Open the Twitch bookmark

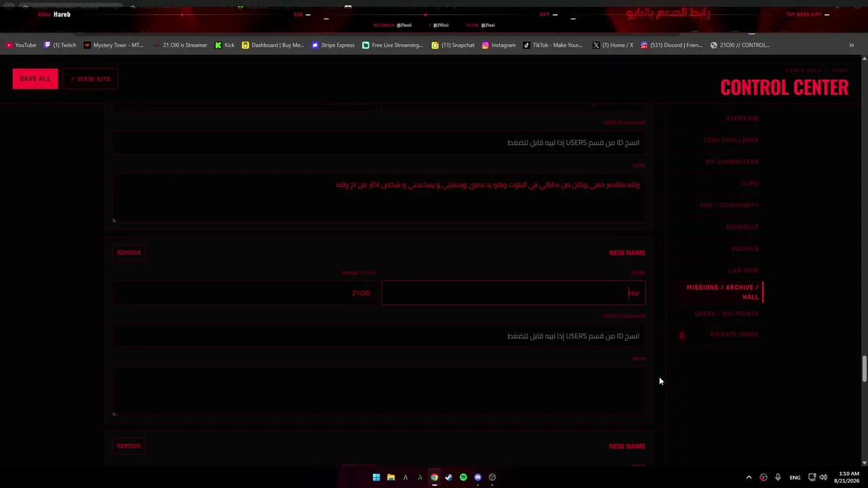[60, 45]
